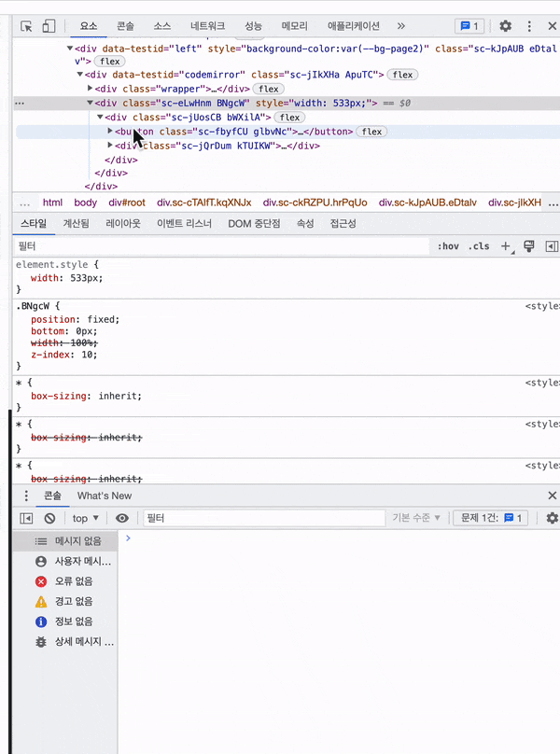Switch to the 스타일 pane tab

[x=34, y=224]
